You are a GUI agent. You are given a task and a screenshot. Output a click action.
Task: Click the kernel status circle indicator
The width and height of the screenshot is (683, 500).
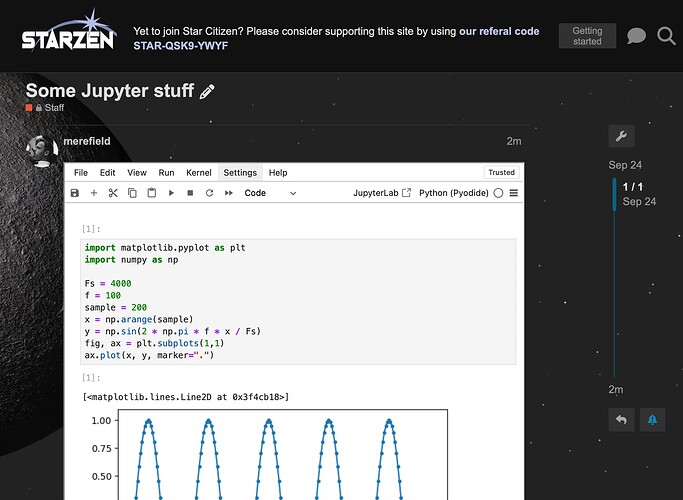[498, 193]
